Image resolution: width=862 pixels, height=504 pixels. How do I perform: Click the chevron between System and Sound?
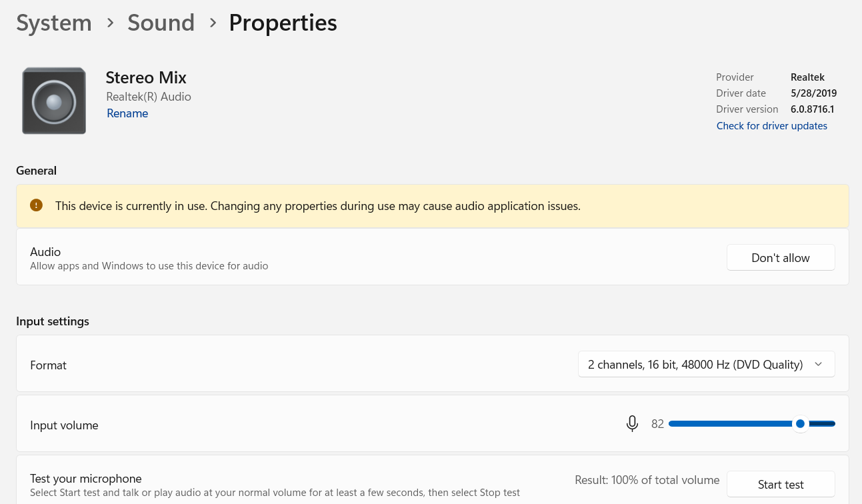tap(110, 23)
